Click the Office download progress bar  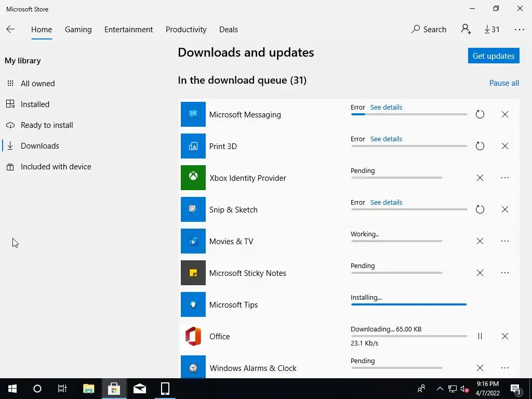(x=409, y=336)
